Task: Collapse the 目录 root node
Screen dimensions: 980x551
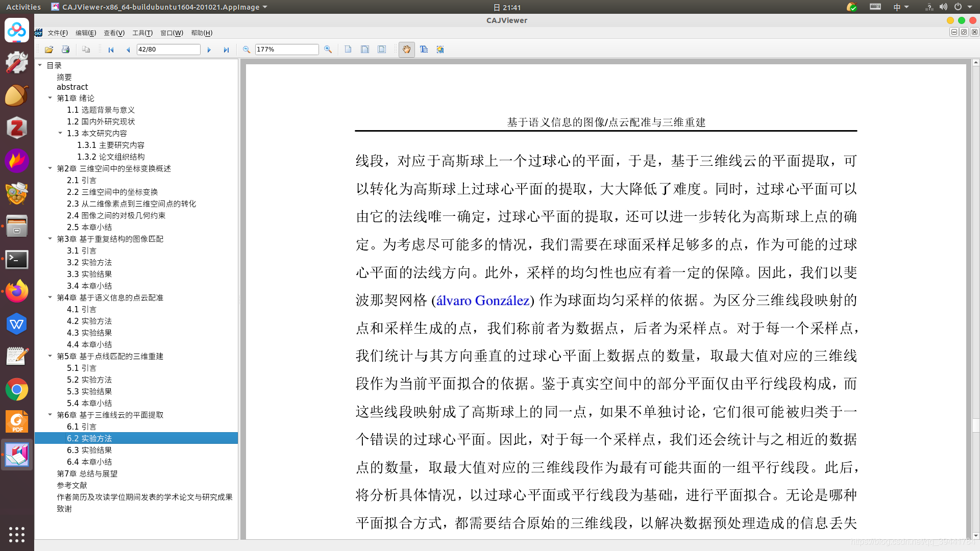Action: tap(40, 65)
